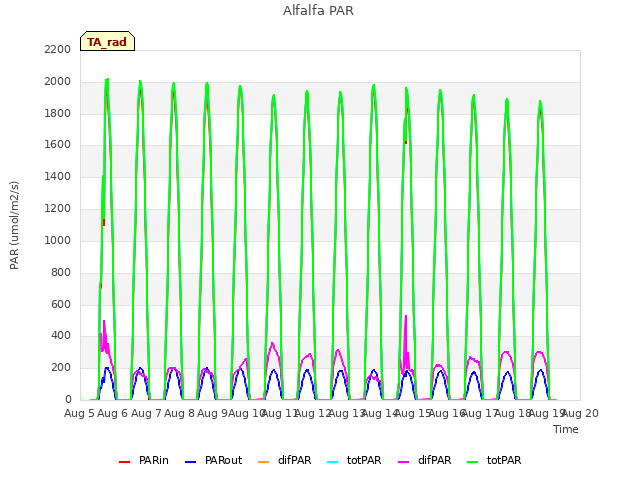Click the 1600 y-axis tick label

(x=58, y=145)
